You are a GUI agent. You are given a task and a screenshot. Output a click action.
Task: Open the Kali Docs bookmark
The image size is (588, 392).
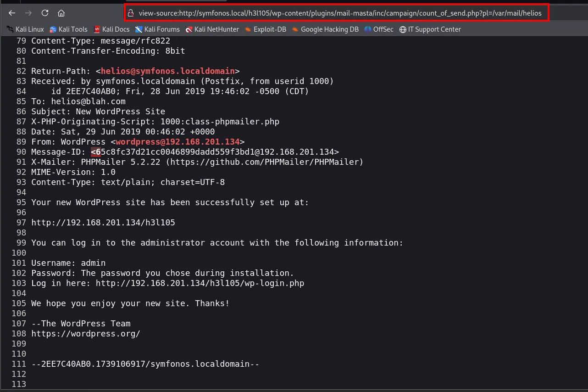[111, 29]
